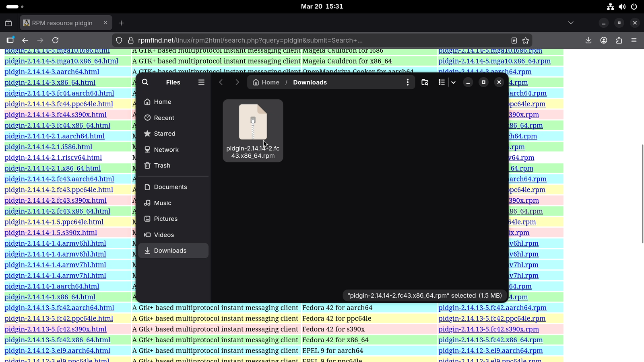Open link pidgin-2.14.14-2.fc43.x86_64.html

58,211
